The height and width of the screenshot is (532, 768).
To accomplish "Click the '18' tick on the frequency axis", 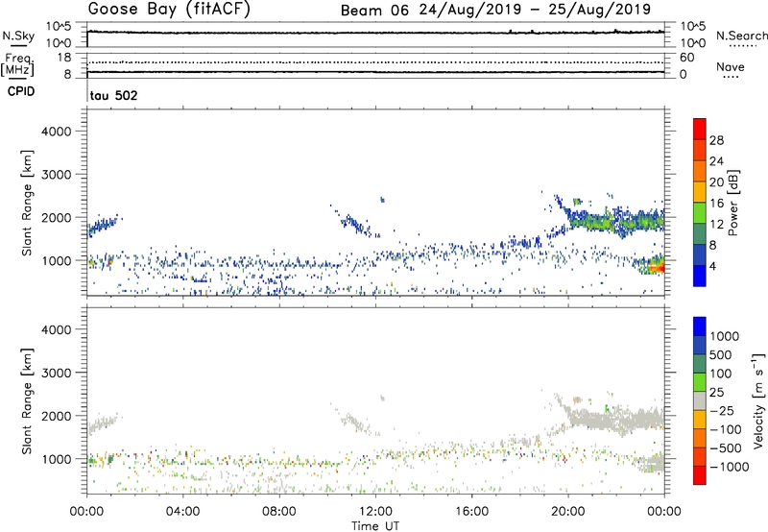I will tap(64, 58).
